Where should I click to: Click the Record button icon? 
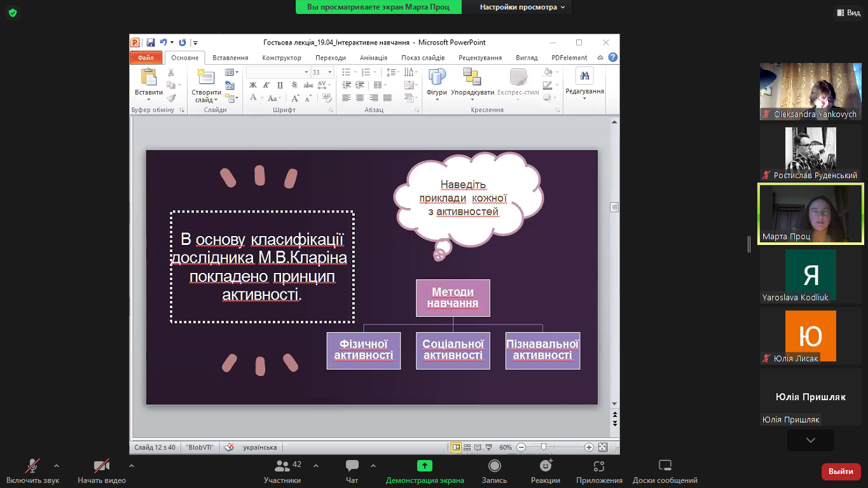[x=494, y=466]
